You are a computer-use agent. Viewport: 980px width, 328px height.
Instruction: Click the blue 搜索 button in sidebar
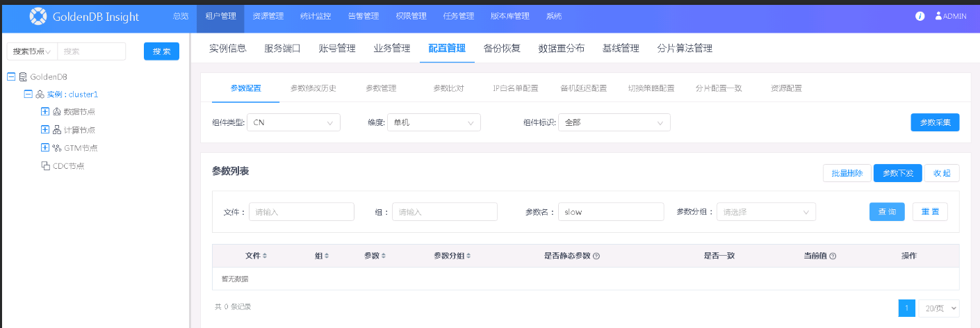[161, 51]
